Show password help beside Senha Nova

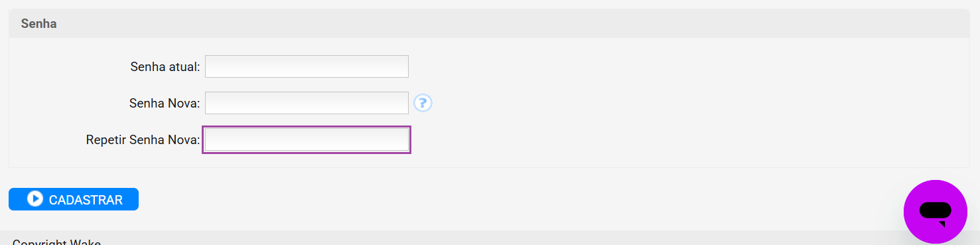click(x=423, y=103)
